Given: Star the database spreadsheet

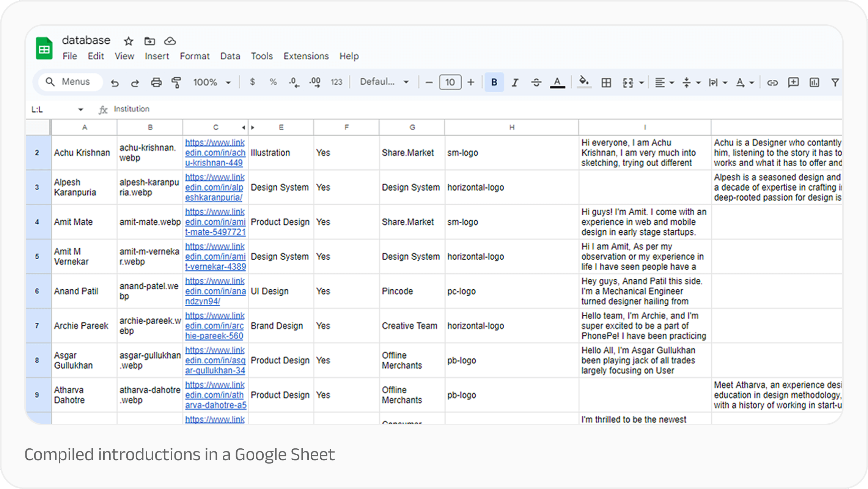Looking at the screenshot, I should point(128,41).
